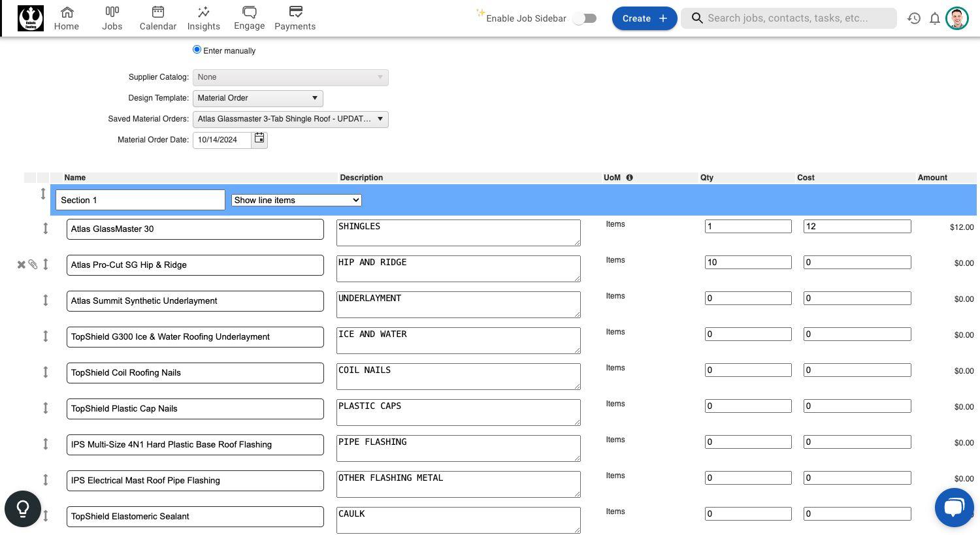Click the PLASTIC CAPS description box
This screenshot has width=980, height=535.
pyautogui.click(x=459, y=413)
